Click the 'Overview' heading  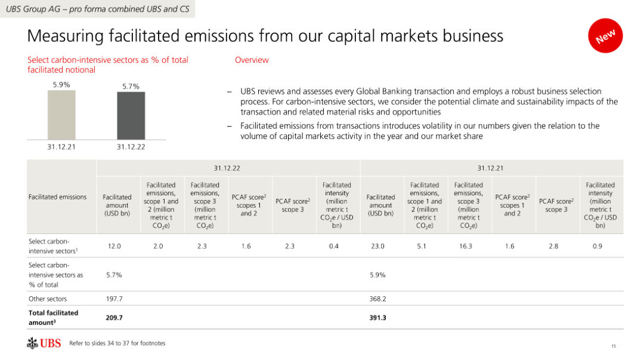pyautogui.click(x=252, y=60)
